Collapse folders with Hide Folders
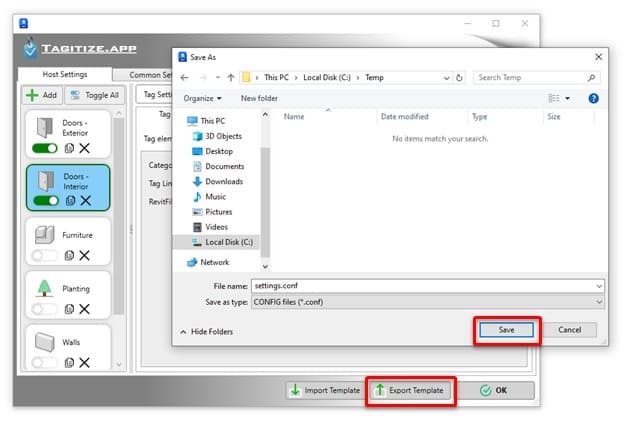The image size is (626, 423). (x=206, y=332)
